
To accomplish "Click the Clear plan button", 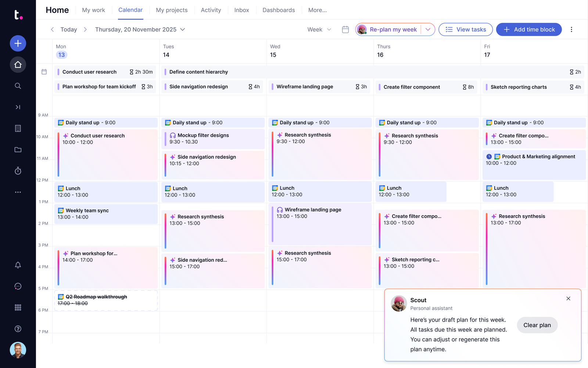I will [537, 325].
